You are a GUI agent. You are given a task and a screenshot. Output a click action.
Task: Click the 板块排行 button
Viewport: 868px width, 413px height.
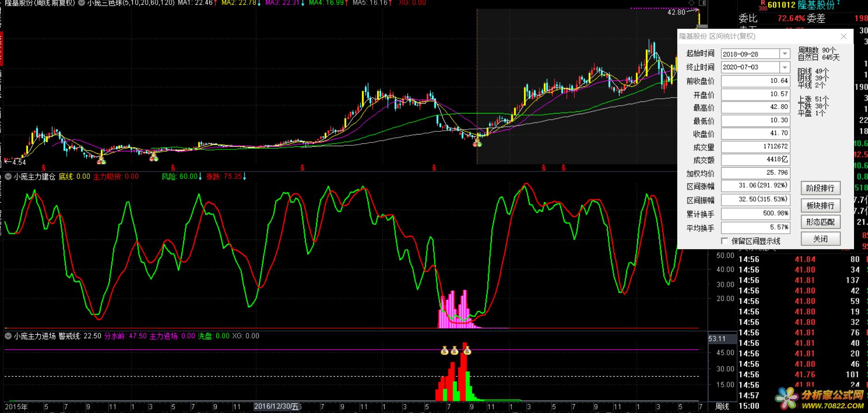820,205
